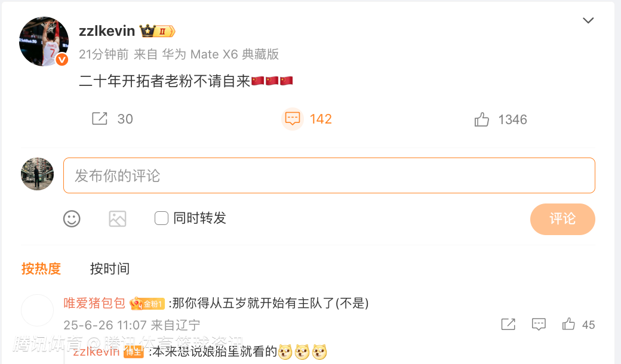The height and width of the screenshot is (364, 621).
Task: Repost the 唯爱猪包包 comment
Action: (x=508, y=325)
